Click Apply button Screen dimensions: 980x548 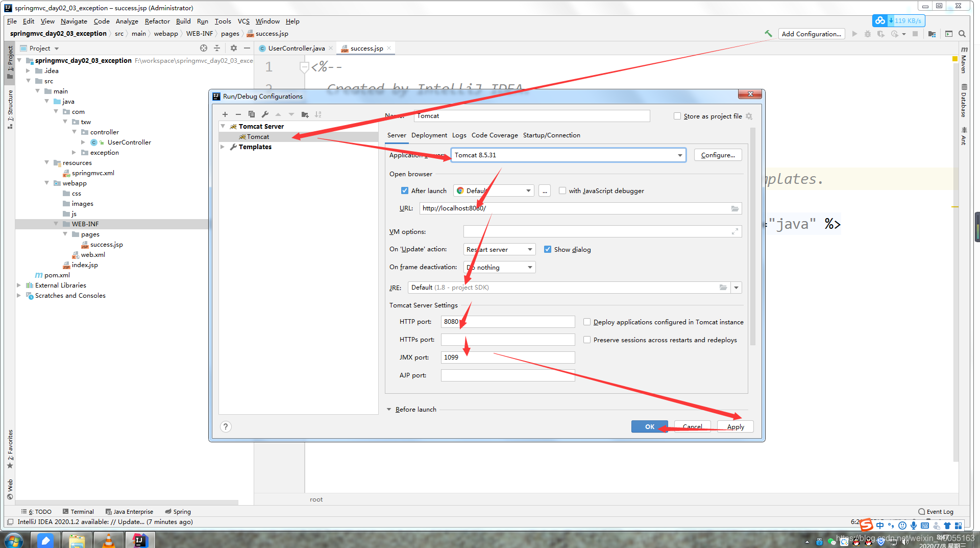736,427
